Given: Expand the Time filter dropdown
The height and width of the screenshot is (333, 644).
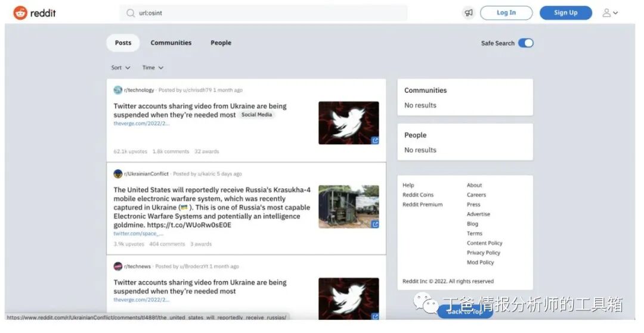Looking at the screenshot, I should point(153,68).
